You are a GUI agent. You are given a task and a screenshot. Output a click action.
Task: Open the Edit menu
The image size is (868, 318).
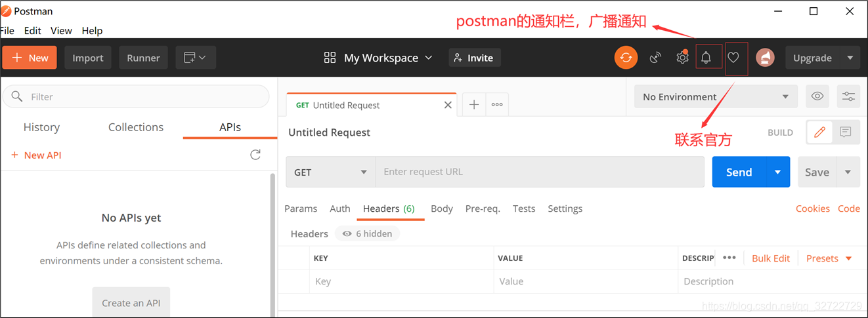click(x=33, y=30)
